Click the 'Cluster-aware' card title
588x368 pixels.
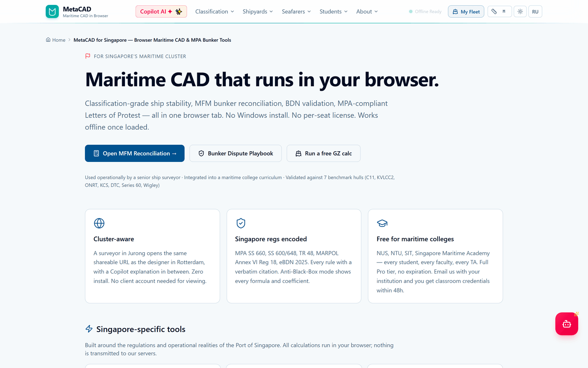(114, 239)
